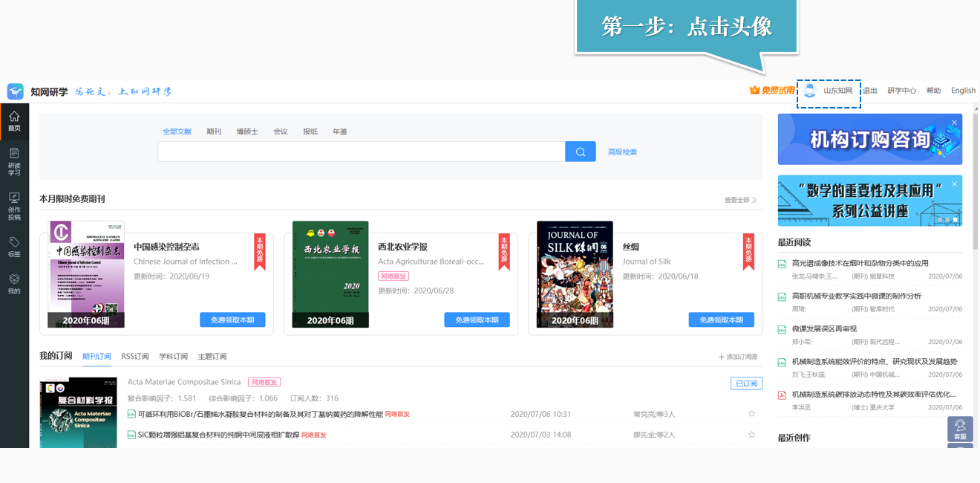This screenshot has width=980, height=483.
Task: Click the blue search magnifier button
Action: coord(581,152)
